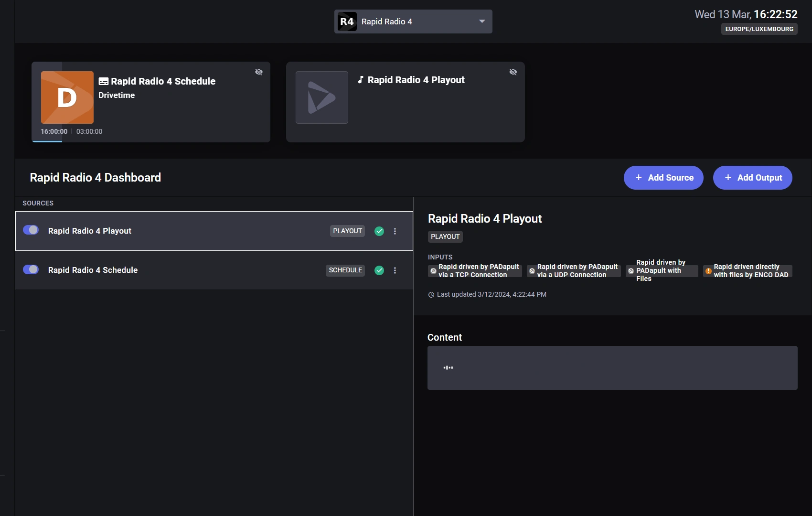
Task: Click the disabled icon on PADapult with Files
Action: tap(631, 271)
